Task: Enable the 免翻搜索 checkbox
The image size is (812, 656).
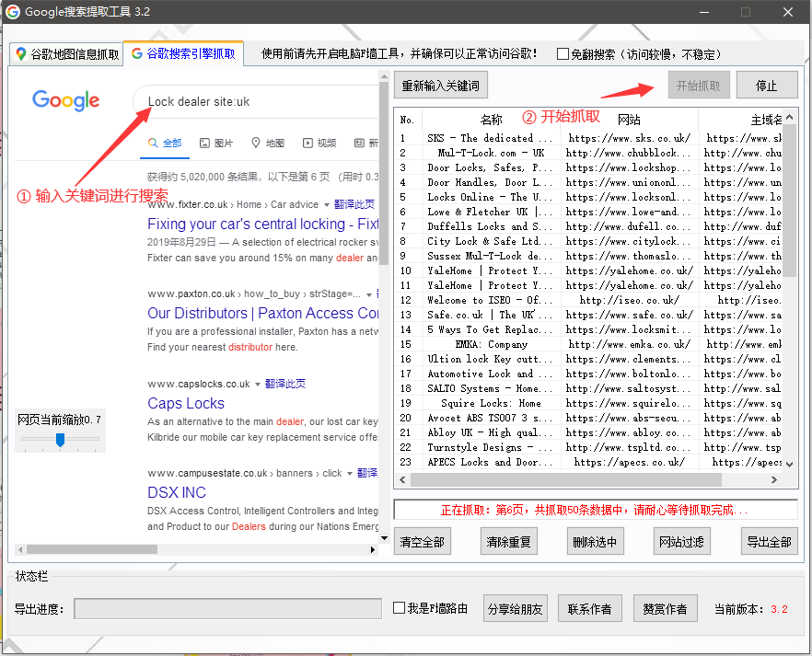Action: [563, 53]
